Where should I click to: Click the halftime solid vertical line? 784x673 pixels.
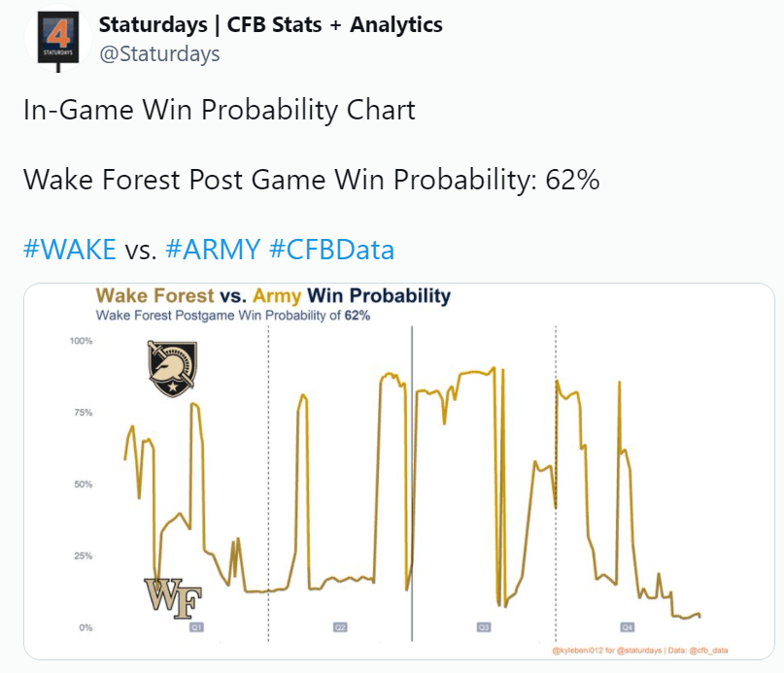coord(412,483)
